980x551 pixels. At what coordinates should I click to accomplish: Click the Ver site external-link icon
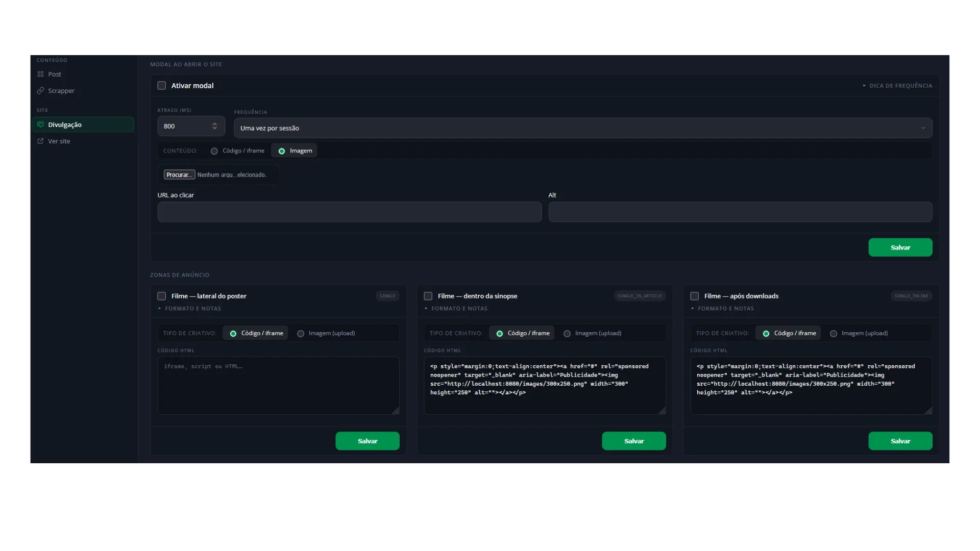tap(40, 141)
